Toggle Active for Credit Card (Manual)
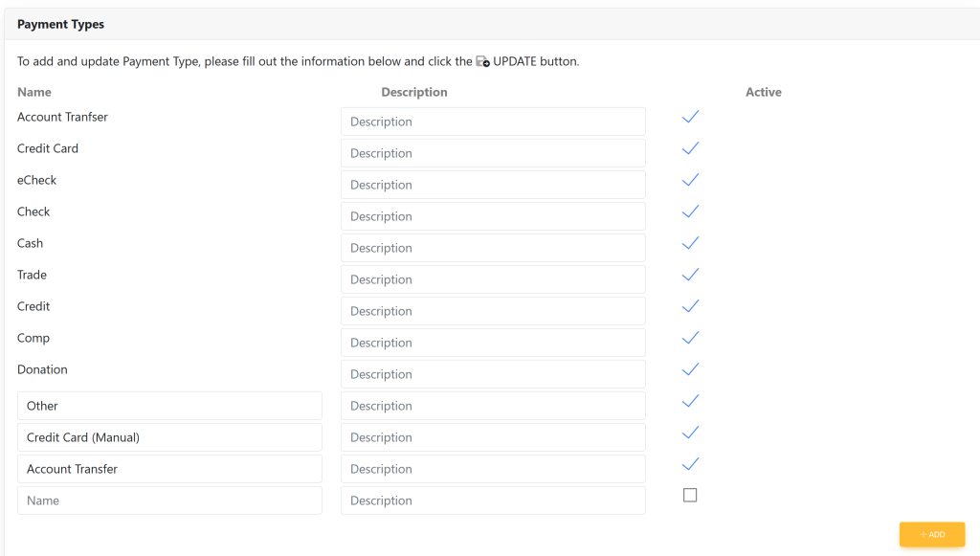The height and width of the screenshot is (556, 980). point(690,433)
